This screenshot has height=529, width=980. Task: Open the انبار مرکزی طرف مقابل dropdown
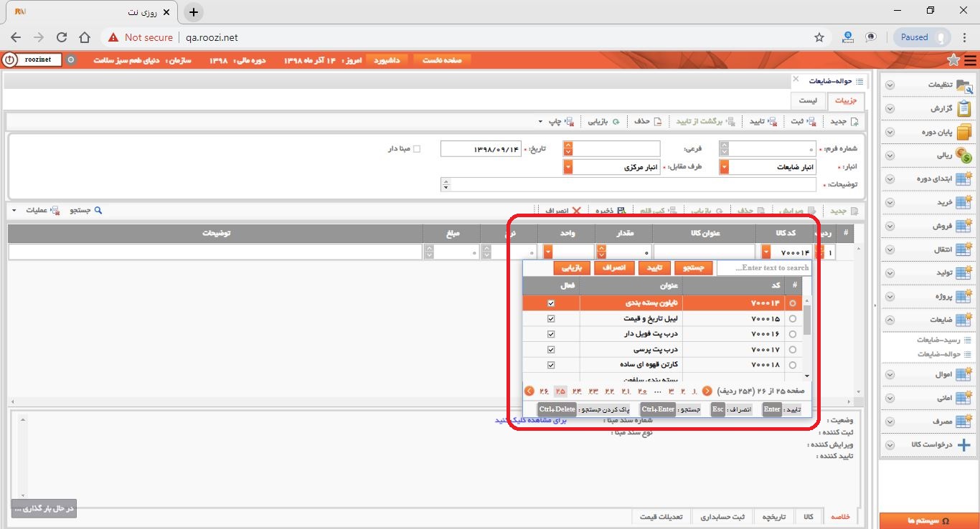point(568,167)
